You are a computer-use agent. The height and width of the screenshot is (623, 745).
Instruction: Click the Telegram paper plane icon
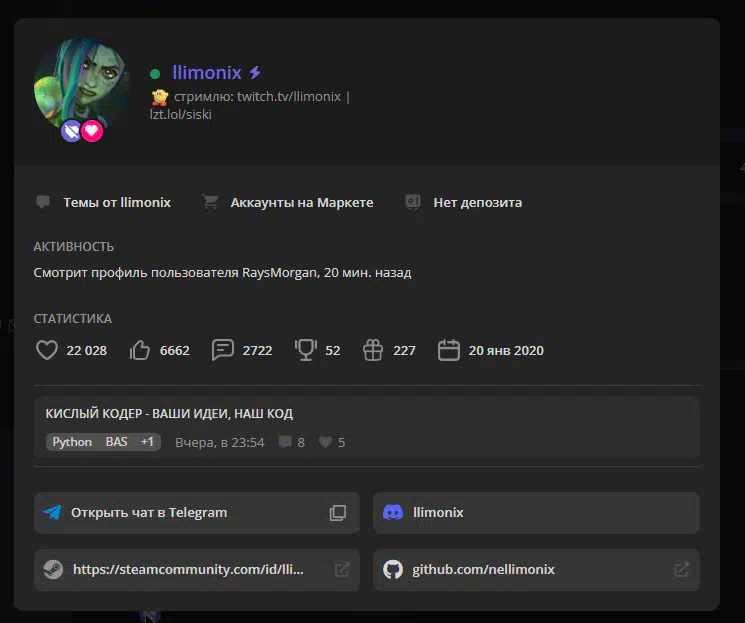coord(53,512)
